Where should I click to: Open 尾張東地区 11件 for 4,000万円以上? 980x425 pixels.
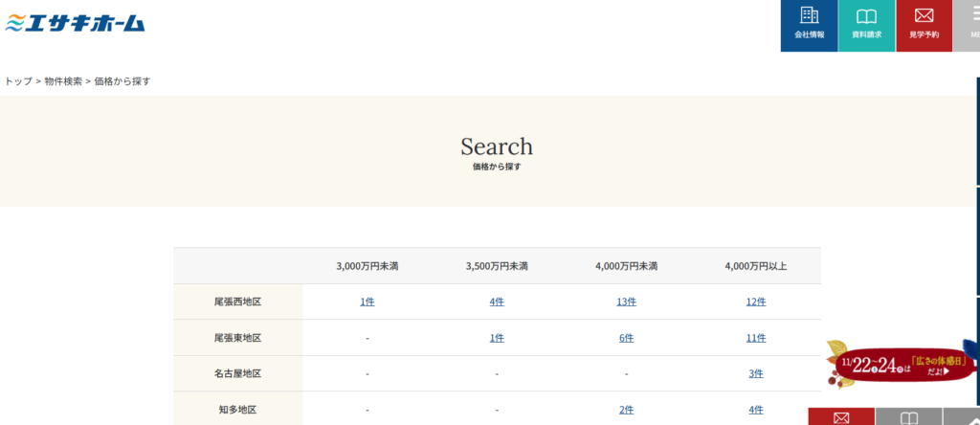(756, 338)
